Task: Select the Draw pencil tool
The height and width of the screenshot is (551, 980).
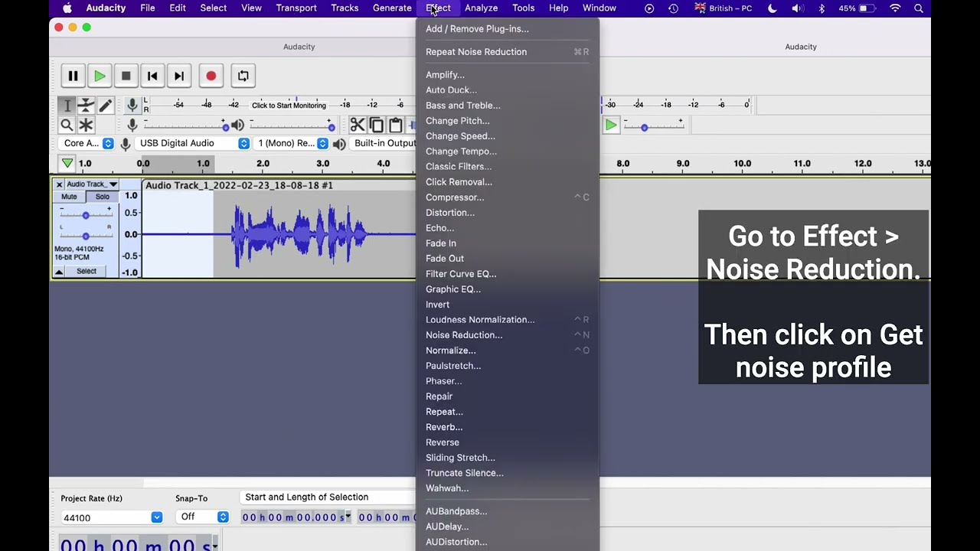Action: [105, 106]
